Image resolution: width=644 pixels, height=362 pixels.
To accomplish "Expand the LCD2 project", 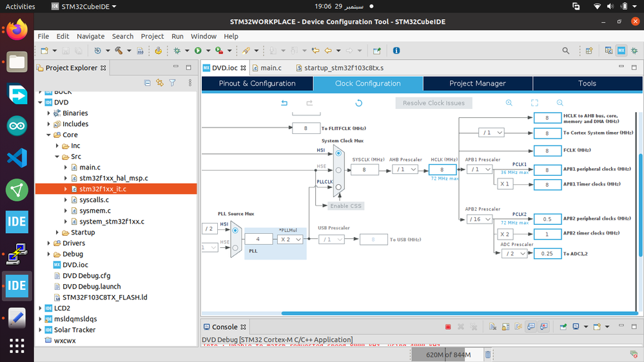I will tap(40, 308).
